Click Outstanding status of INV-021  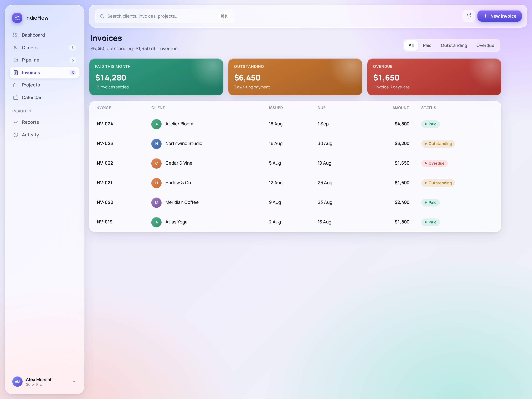pyautogui.click(x=438, y=183)
